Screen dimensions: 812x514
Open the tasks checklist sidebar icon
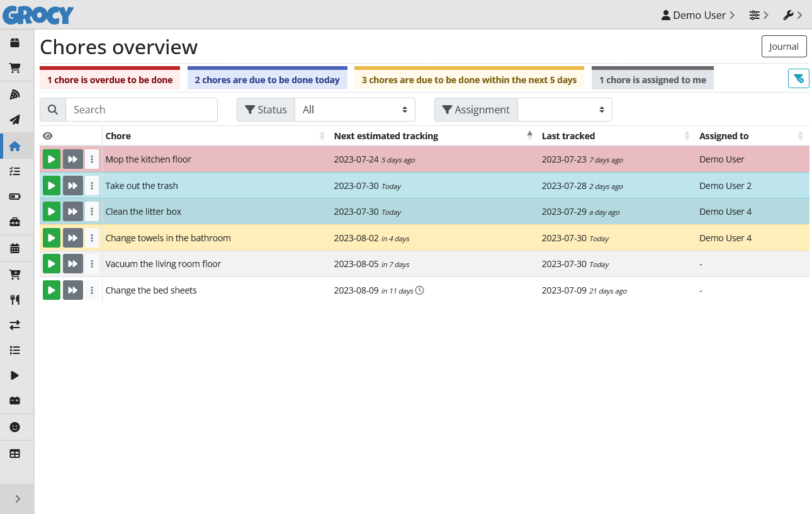[15, 171]
